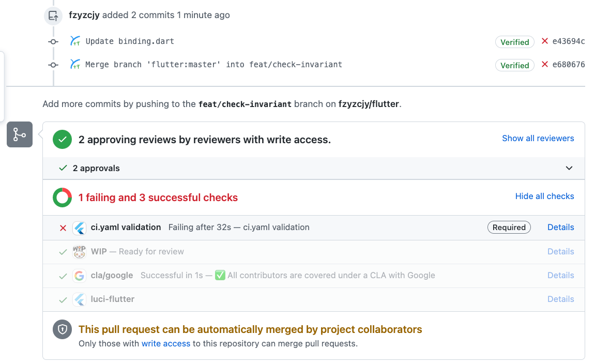Click avatar next to Update binding.dart commit
595x364 pixels.
tap(75, 41)
